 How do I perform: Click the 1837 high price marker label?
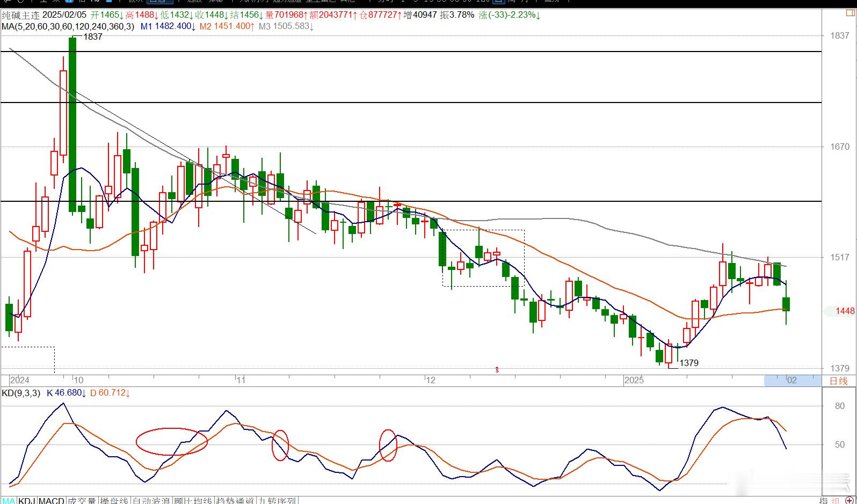point(92,36)
